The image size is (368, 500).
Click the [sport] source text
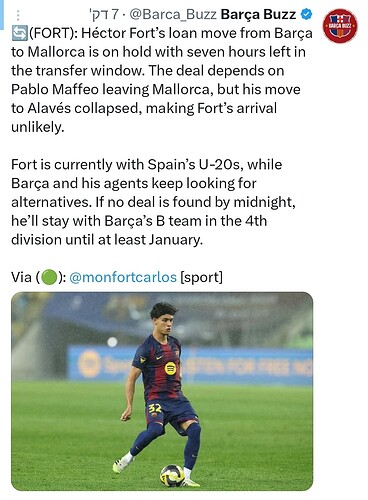click(x=201, y=277)
